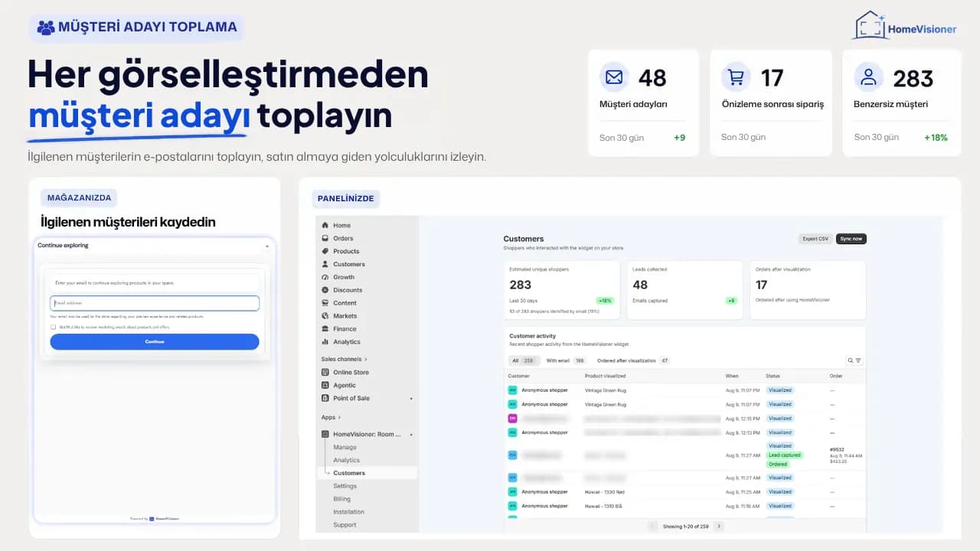980x551 pixels.
Task: Open the HomeVisioner: Room app
Action: [362, 434]
